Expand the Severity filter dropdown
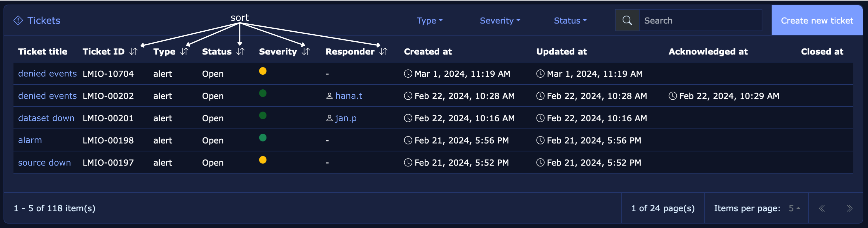Viewport: 868px width, 228px height. tap(500, 21)
